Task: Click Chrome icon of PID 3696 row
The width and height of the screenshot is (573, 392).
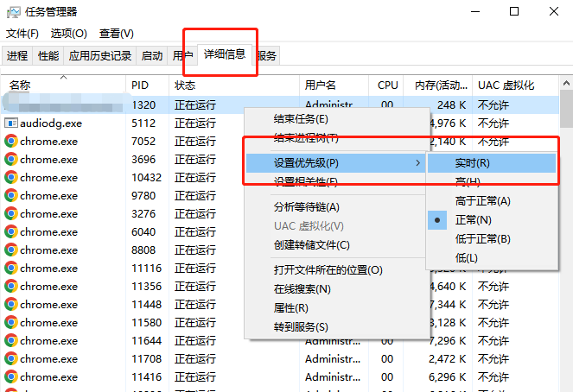Action: click(x=11, y=160)
